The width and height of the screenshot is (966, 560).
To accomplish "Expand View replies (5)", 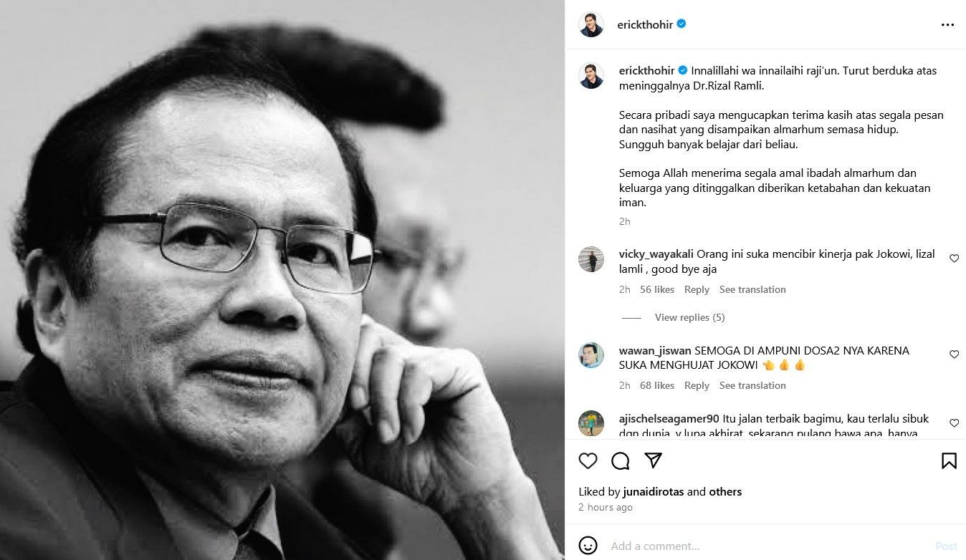I will coord(689,317).
